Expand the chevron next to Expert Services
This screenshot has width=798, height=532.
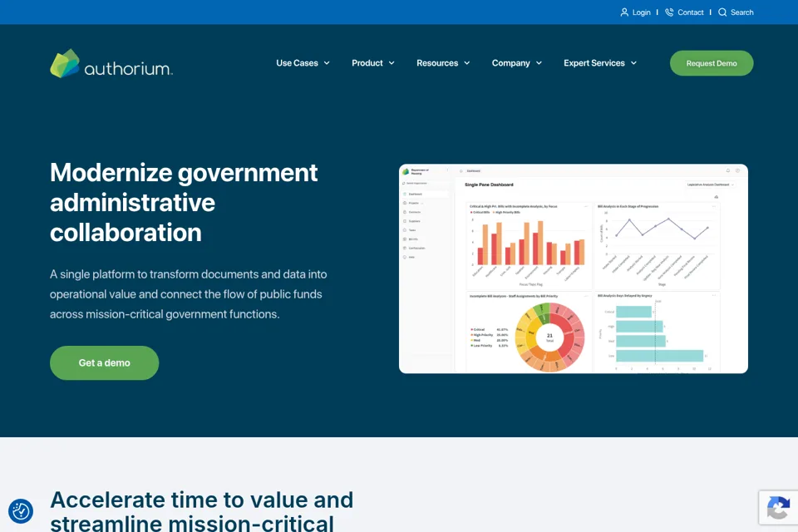coord(633,63)
